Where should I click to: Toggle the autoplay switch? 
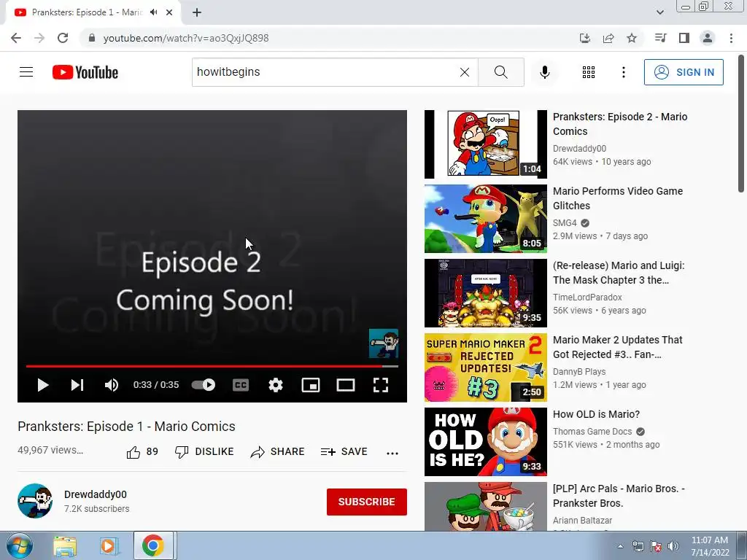coord(204,385)
